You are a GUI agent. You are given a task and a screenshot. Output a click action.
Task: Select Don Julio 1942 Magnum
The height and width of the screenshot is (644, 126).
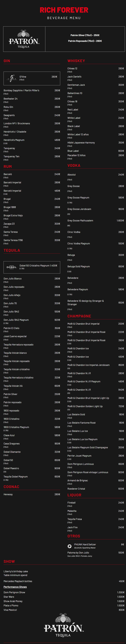point(16,320)
